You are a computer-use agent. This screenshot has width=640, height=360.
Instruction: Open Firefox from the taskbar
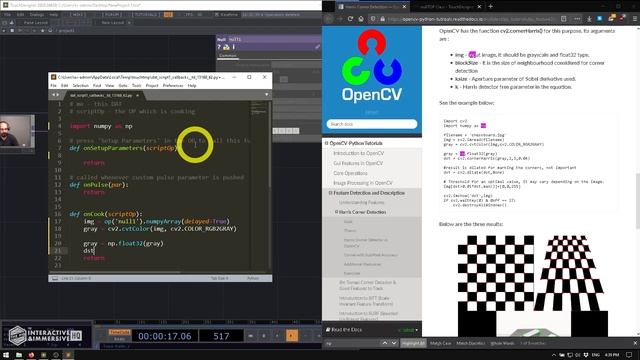pos(31,355)
